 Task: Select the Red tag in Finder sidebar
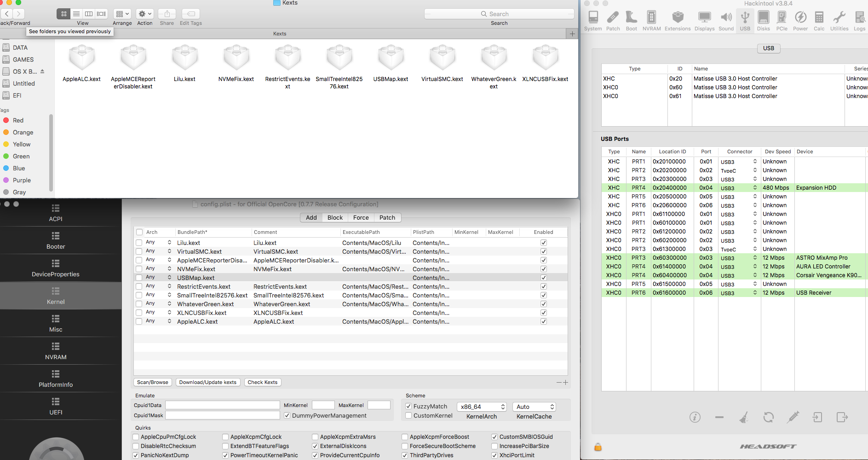18,120
